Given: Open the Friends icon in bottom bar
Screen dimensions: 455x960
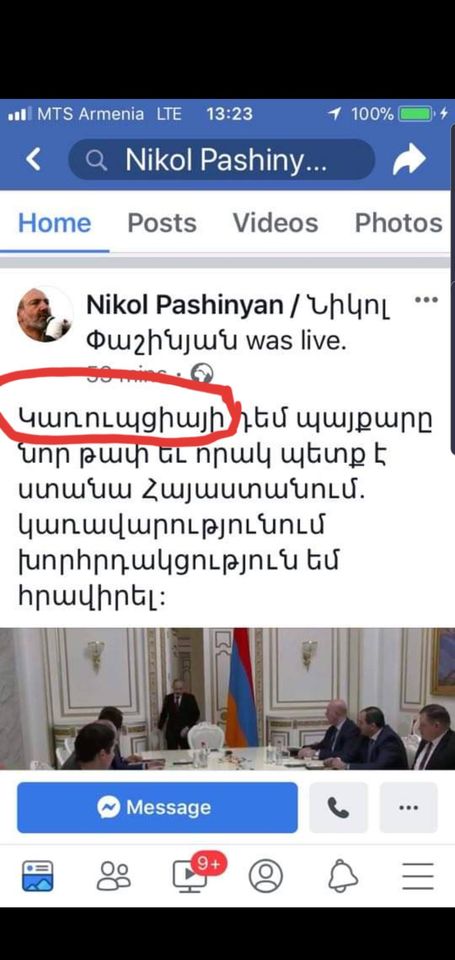Looking at the screenshot, I should (x=114, y=876).
